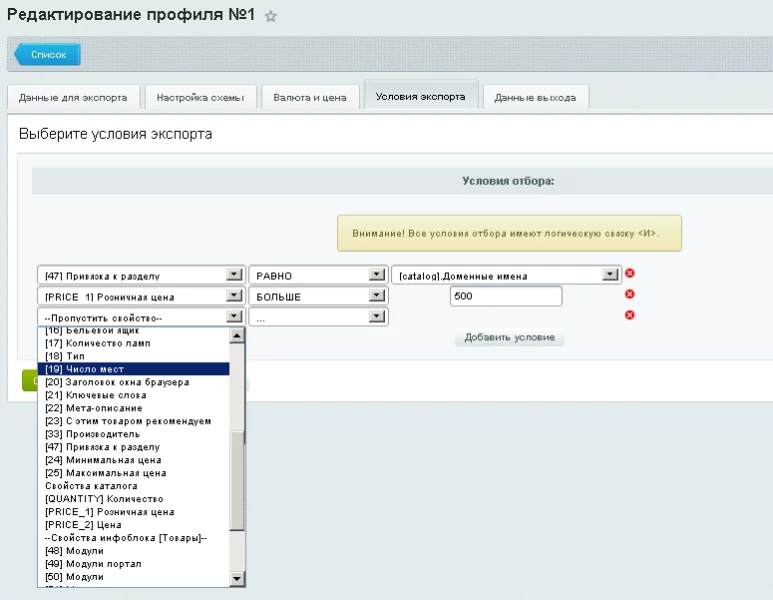
Task: Expand the БОЛЬШЕ operator dropdown
Action: click(377, 296)
